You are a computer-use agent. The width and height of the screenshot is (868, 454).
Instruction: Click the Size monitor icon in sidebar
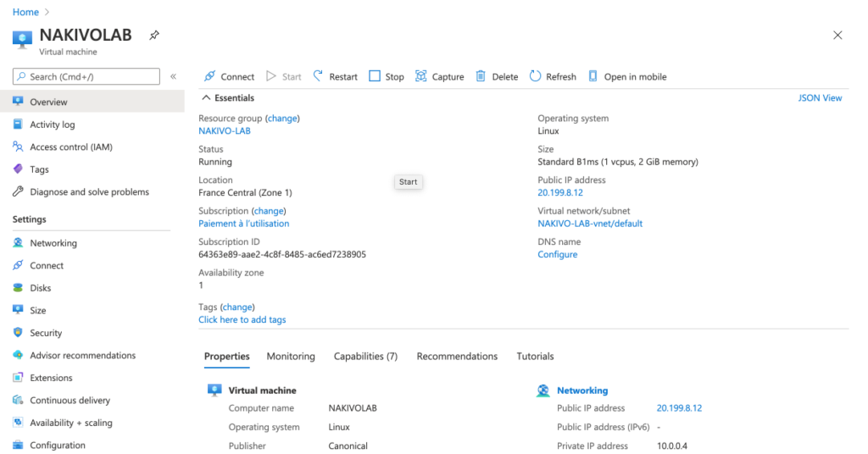coord(19,310)
